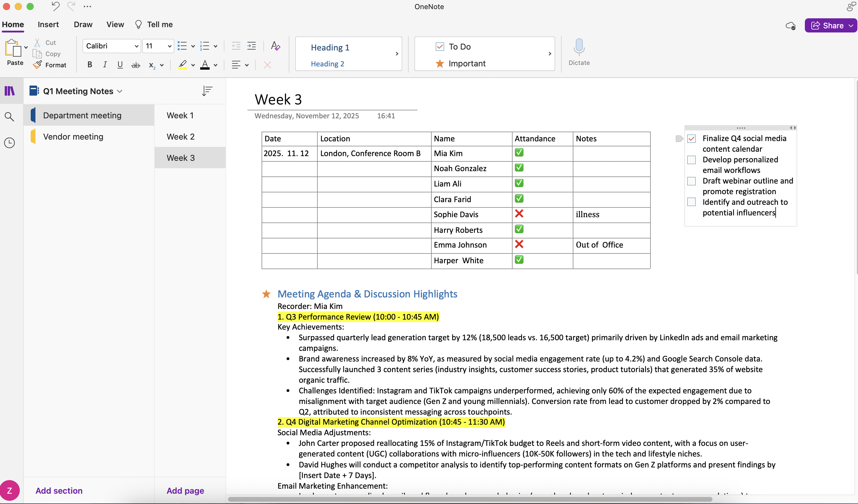The image size is (858, 504).
Task: Apply the yellow highlight color swatch
Action: [x=182, y=65]
